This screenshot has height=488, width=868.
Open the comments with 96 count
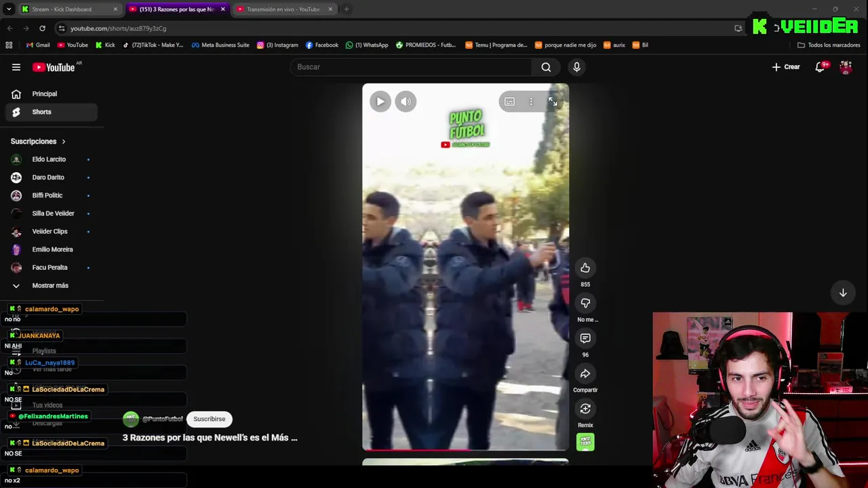click(585, 338)
